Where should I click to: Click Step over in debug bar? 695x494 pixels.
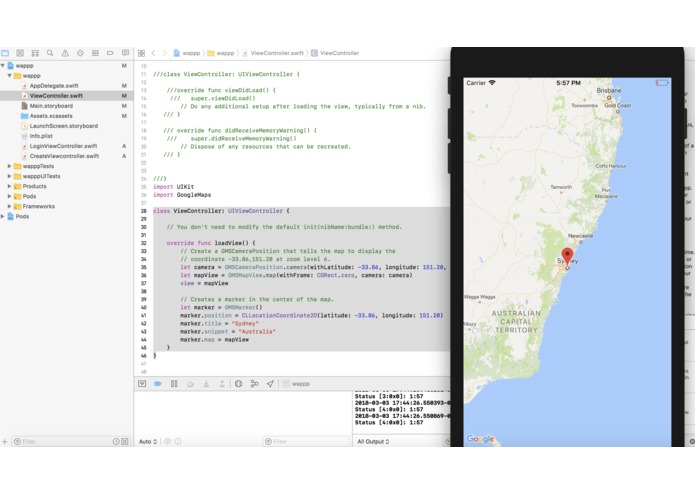(190, 384)
